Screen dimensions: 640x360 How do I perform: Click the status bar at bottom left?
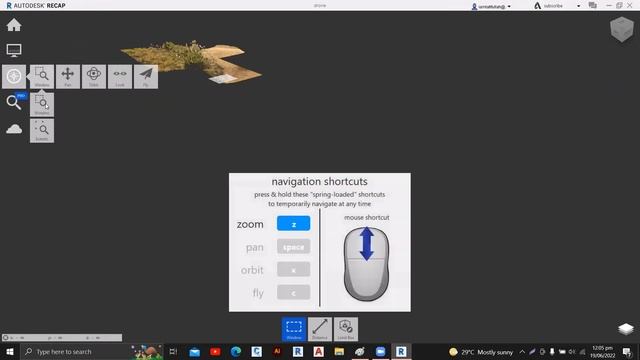[62, 338]
